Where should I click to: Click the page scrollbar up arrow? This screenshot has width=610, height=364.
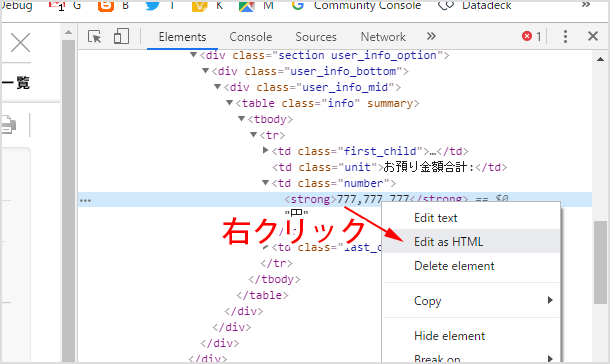pos(68,32)
